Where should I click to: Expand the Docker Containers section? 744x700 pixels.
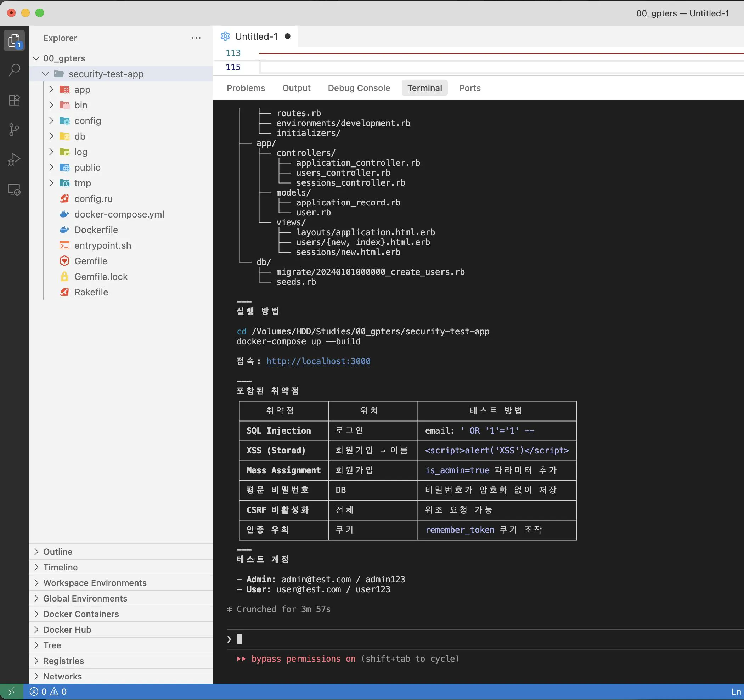81,614
